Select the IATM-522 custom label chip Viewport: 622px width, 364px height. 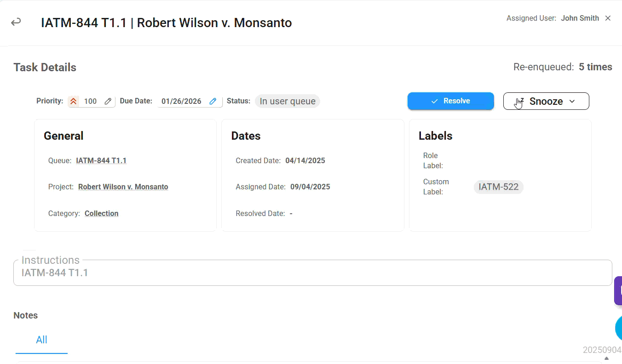[x=498, y=187]
